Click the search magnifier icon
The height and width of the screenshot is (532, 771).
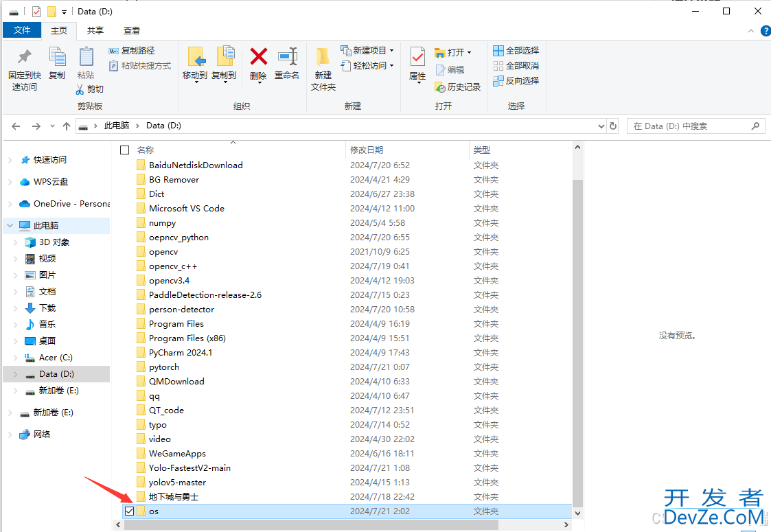pyautogui.click(x=755, y=126)
